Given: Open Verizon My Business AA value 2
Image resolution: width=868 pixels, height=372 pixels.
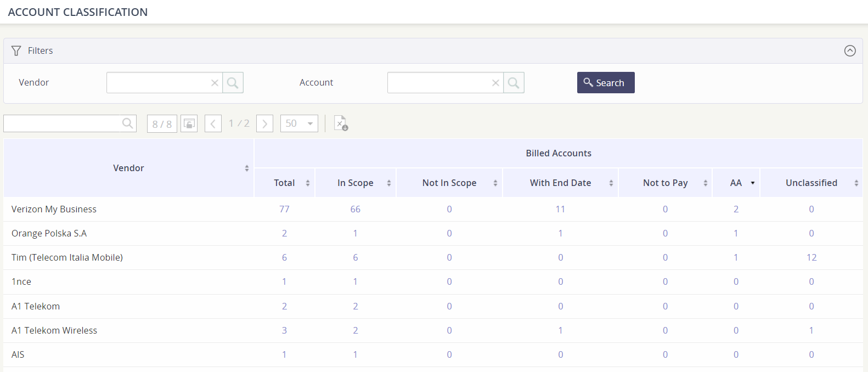Looking at the screenshot, I should (x=736, y=209).
